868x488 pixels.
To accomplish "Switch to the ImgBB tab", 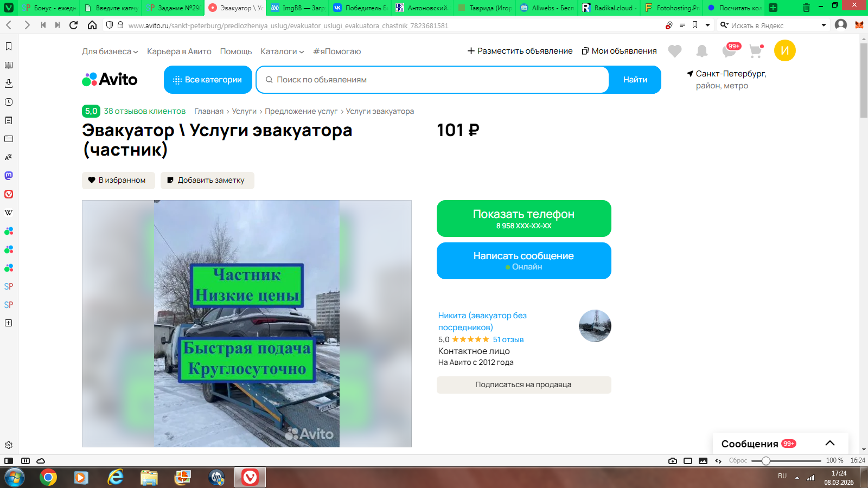I will [298, 8].
